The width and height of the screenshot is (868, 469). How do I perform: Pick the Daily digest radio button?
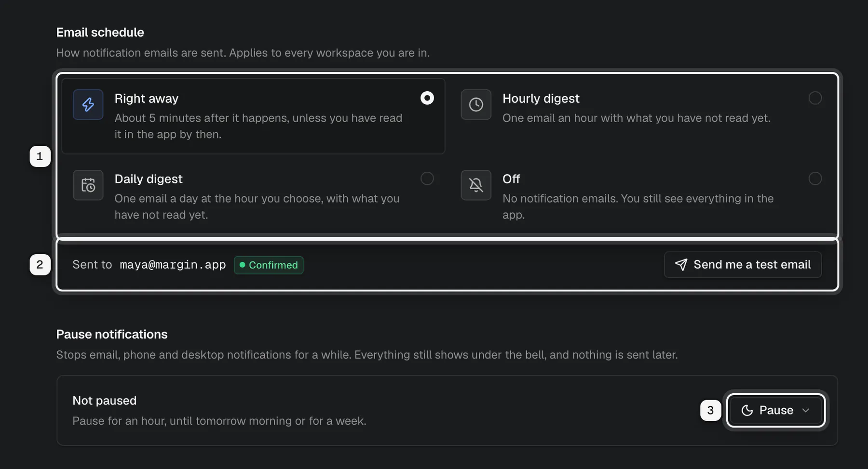427,179
